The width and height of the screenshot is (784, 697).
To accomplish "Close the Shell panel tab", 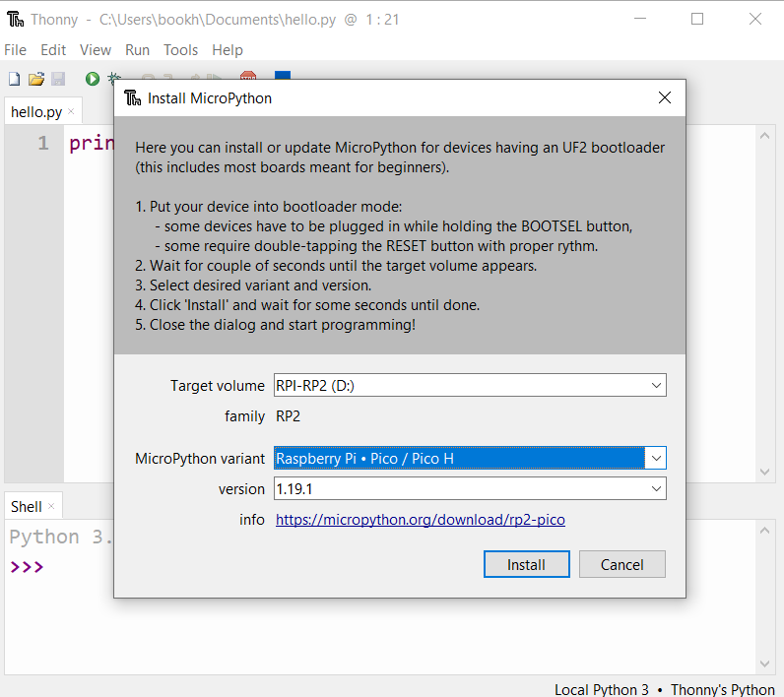I will (51, 506).
